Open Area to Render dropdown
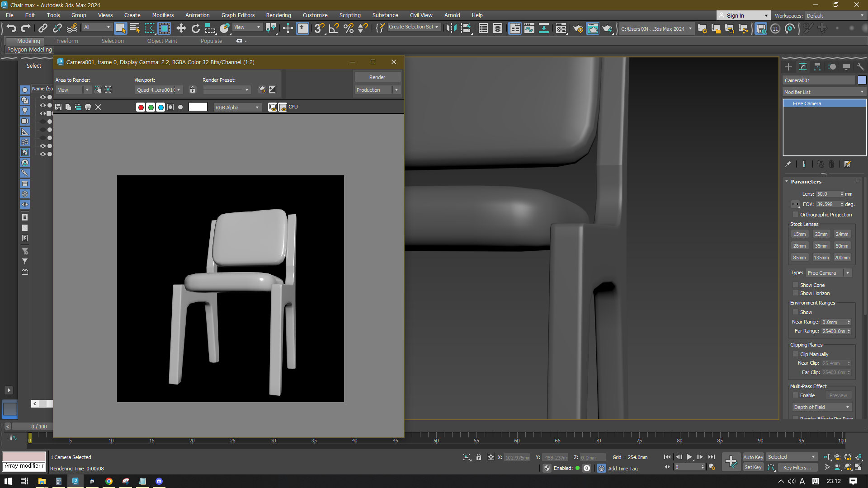The image size is (868, 488). point(73,90)
